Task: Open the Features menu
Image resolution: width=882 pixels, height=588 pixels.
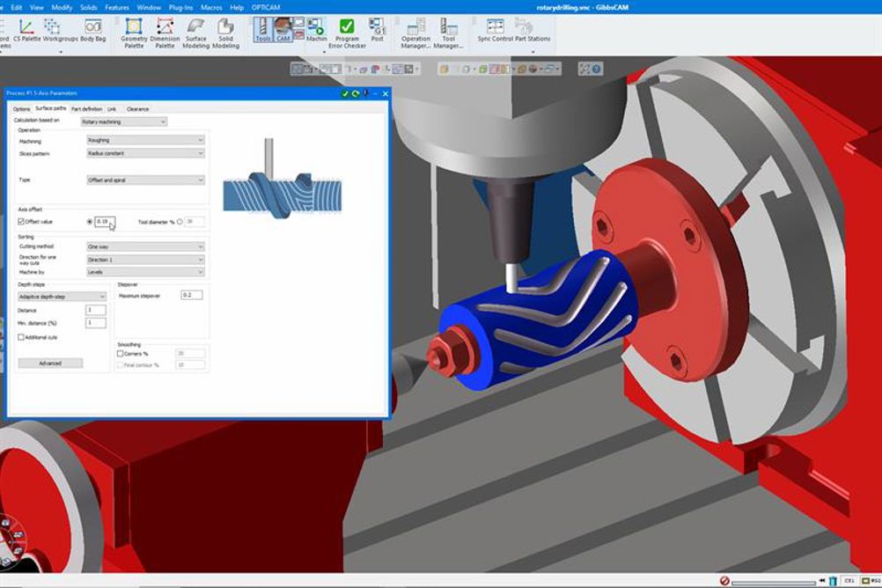Action: click(117, 7)
